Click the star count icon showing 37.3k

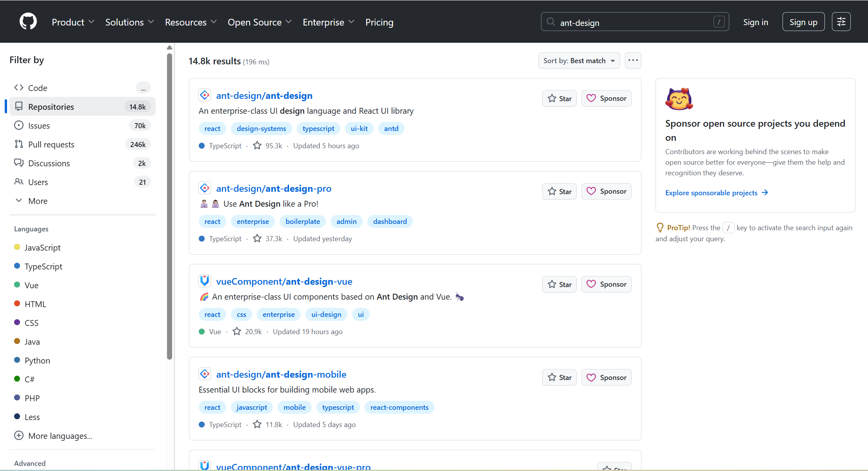tap(257, 238)
